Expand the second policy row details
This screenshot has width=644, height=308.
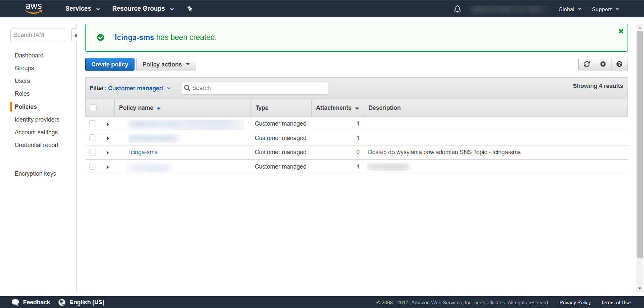[x=108, y=138]
